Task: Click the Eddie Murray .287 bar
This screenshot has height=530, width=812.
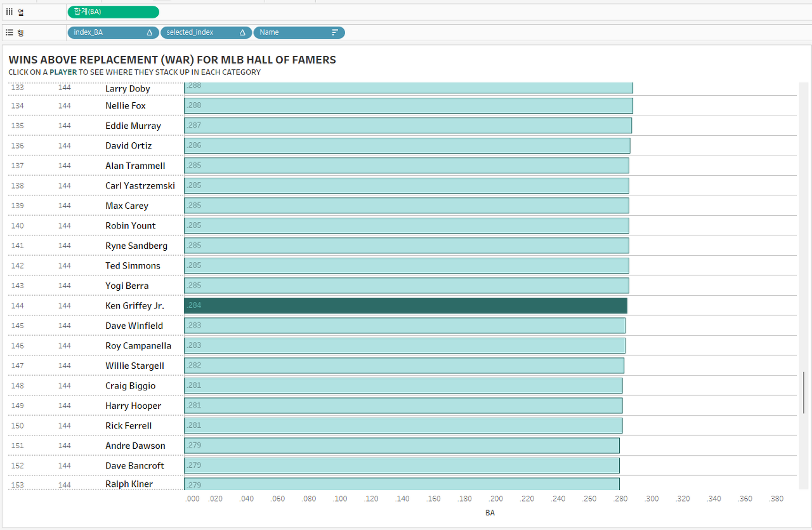Action: tap(408, 126)
